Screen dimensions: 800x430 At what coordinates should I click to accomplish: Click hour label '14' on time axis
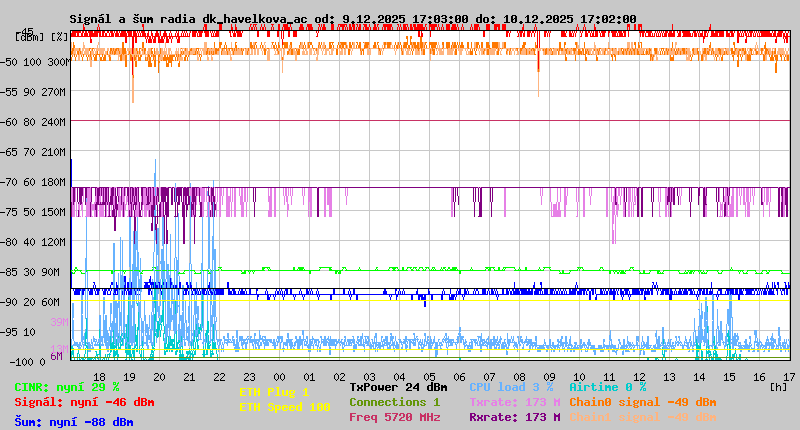click(699, 377)
